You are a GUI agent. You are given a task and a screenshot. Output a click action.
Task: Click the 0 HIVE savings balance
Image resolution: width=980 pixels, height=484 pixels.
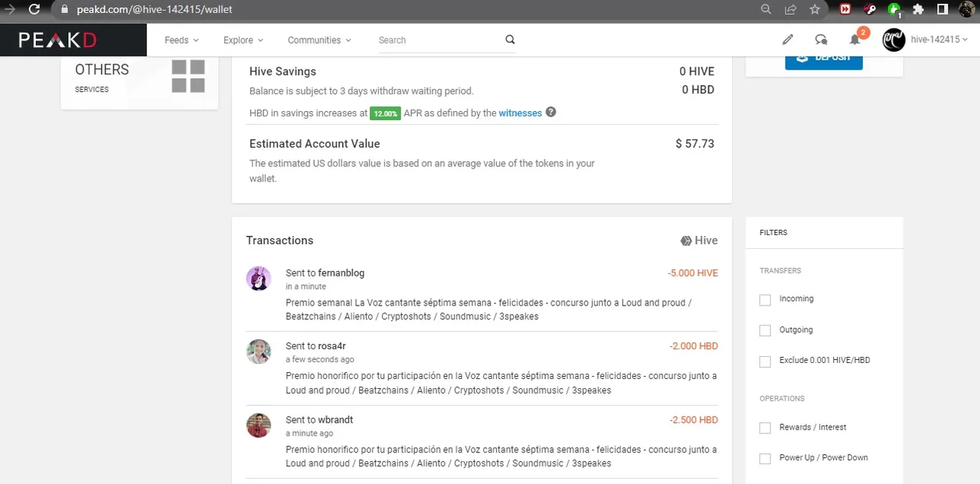tap(697, 71)
